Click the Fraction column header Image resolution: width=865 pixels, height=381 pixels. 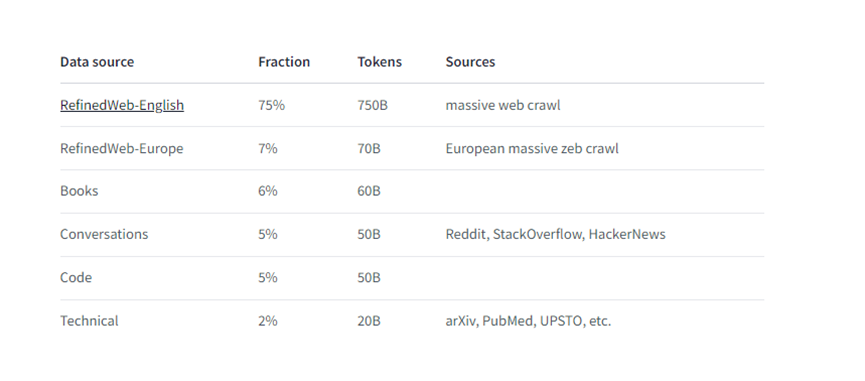284,62
